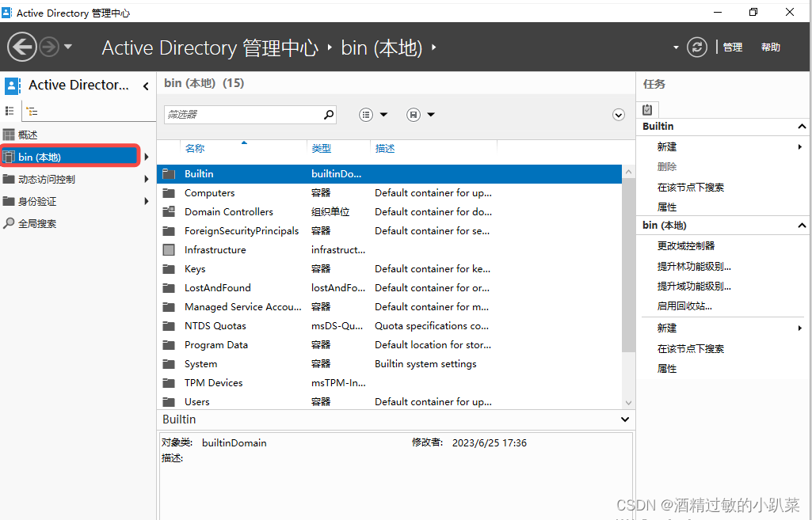Expand 动态访问控制 arrow

click(x=147, y=179)
